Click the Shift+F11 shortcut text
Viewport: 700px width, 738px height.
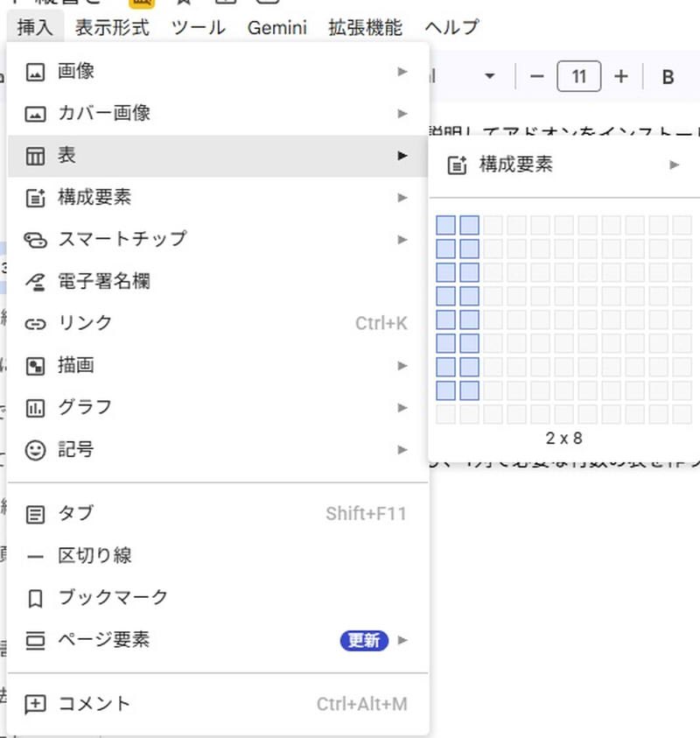[367, 514]
